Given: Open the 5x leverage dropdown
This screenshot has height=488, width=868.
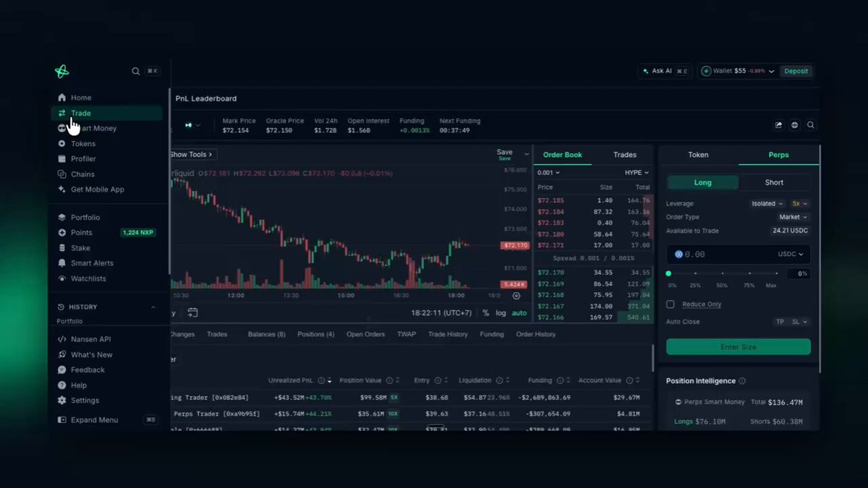Looking at the screenshot, I should [800, 204].
